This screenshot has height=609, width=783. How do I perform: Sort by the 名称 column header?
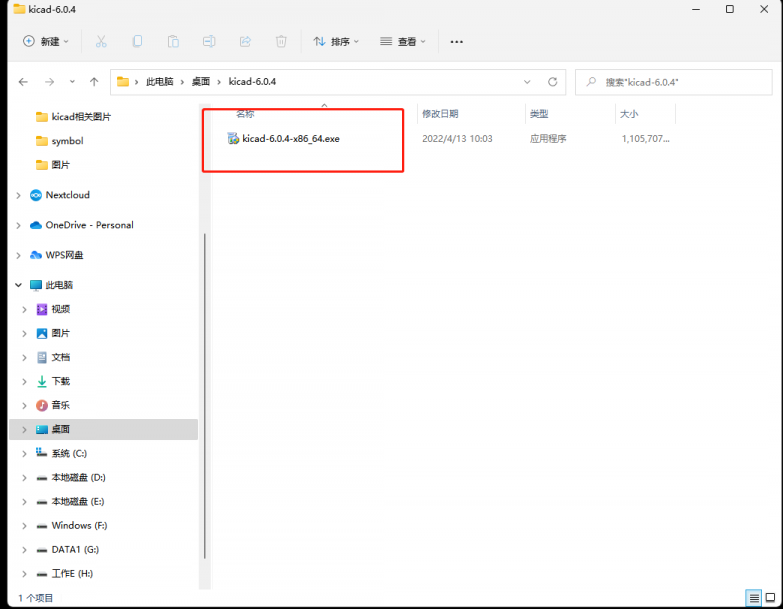[245, 114]
